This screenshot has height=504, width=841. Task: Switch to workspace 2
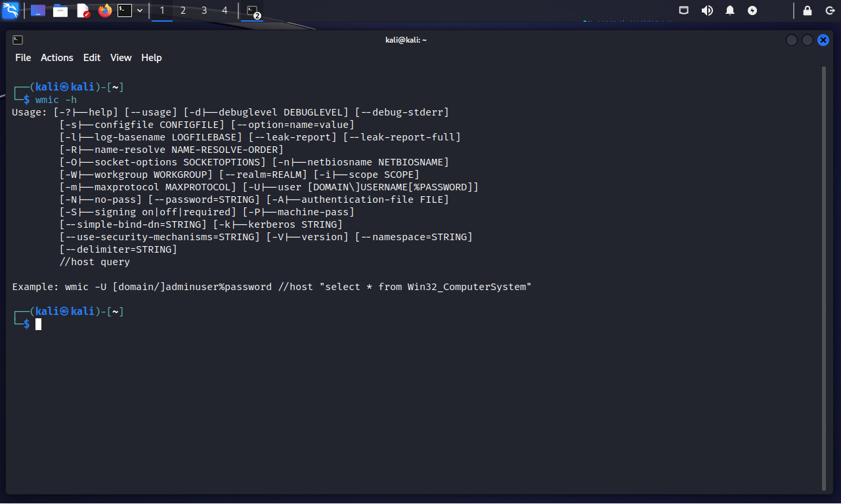[183, 10]
